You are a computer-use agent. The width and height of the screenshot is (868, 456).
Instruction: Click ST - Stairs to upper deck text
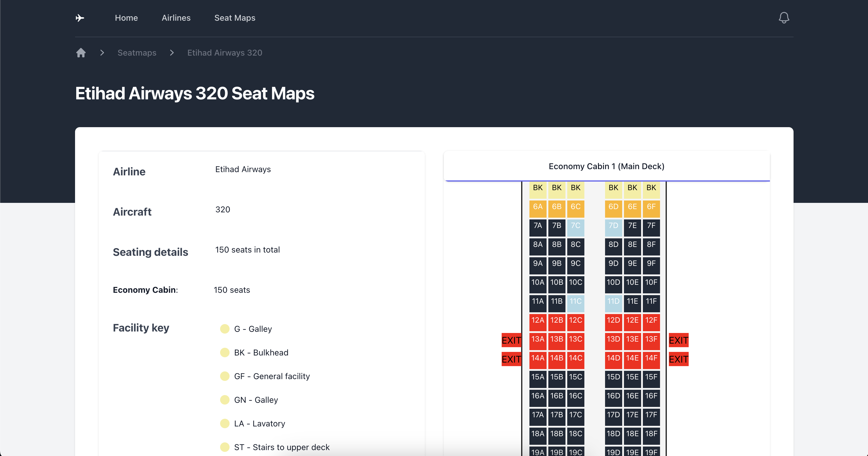(282, 447)
